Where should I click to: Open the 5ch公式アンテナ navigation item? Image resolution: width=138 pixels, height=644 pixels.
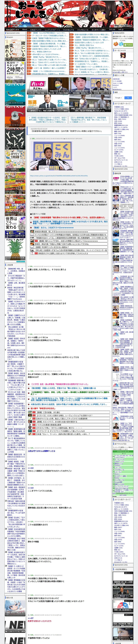click(13, 30)
